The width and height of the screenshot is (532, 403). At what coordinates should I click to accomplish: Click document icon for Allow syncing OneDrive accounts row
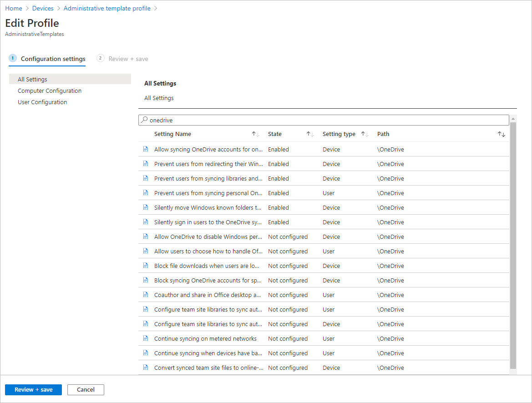(x=146, y=149)
